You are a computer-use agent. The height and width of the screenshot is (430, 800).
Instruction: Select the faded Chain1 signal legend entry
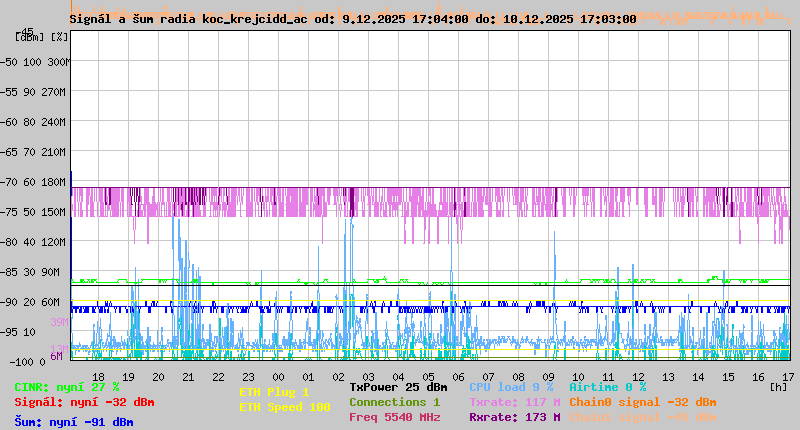642,417
